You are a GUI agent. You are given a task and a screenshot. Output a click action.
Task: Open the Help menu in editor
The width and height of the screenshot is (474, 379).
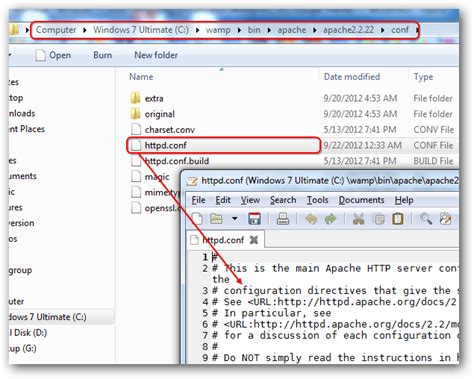404,200
